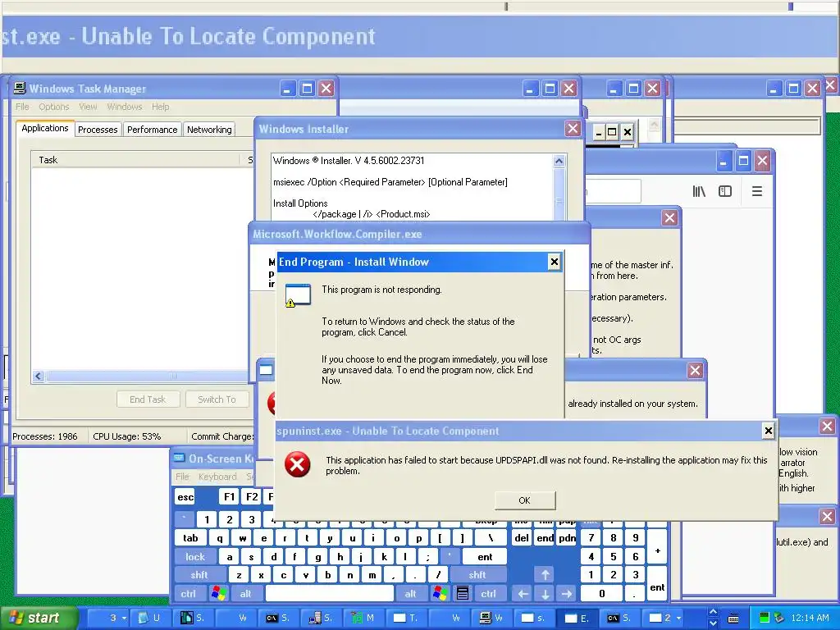The width and height of the screenshot is (840, 630).
Task: Open File menu in On-Screen Keyboard
Action: (182, 477)
